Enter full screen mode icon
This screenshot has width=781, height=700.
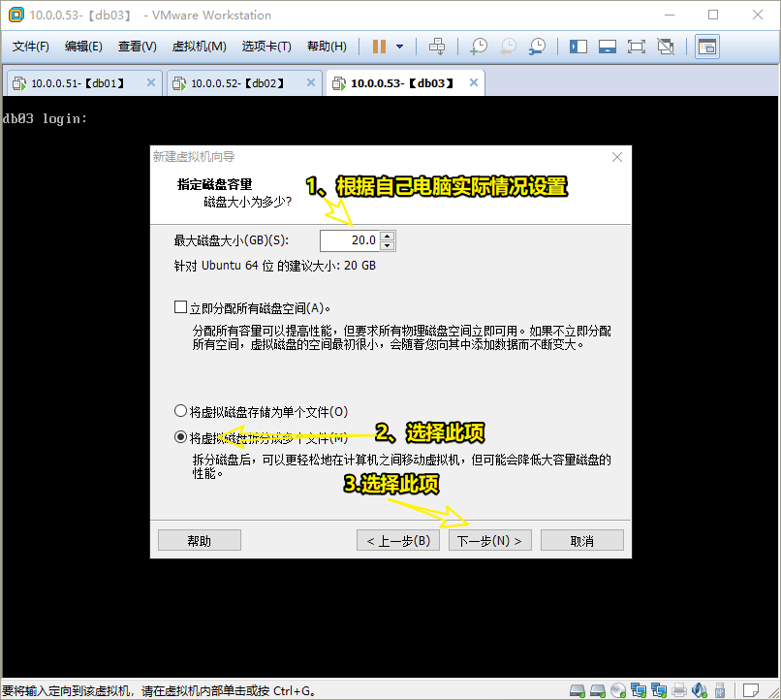tap(637, 47)
